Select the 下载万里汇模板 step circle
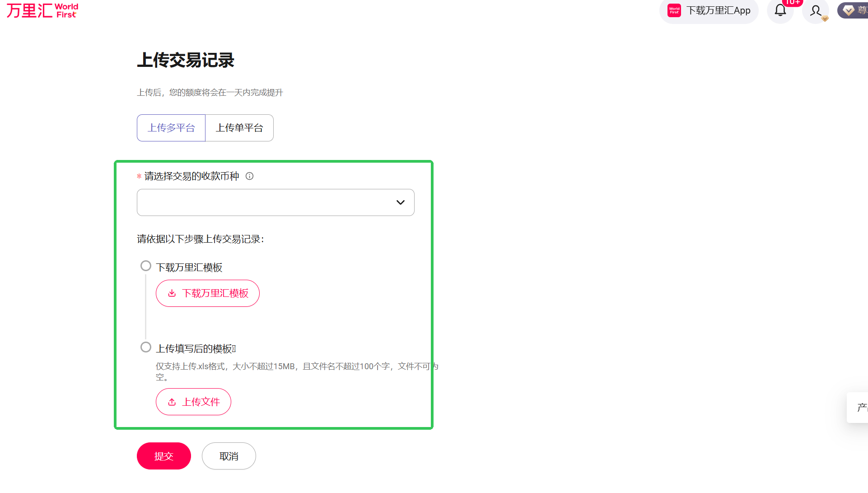The width and height of the screenshot is (868, 493). coord(145,266)
